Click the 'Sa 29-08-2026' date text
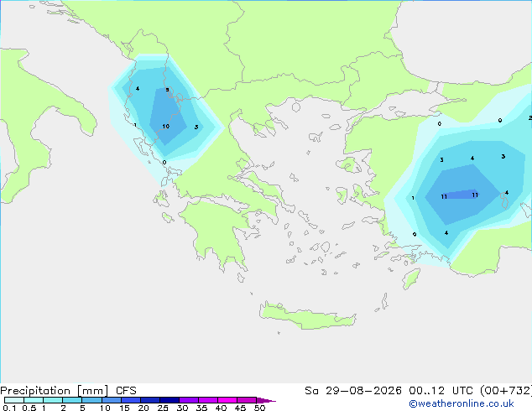The height and width of the screenshot is (411, 532). tap(353, 391)
